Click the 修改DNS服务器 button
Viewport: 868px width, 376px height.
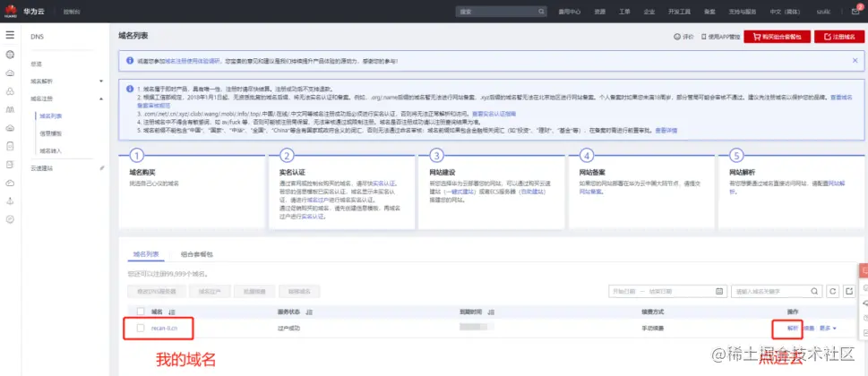[156, 292]
